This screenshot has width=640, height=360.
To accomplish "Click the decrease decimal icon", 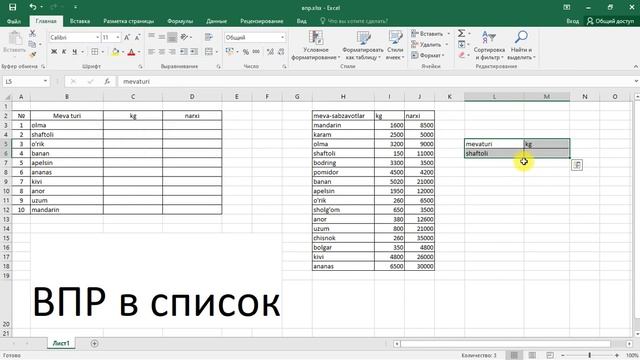I will tap(281, 52).
